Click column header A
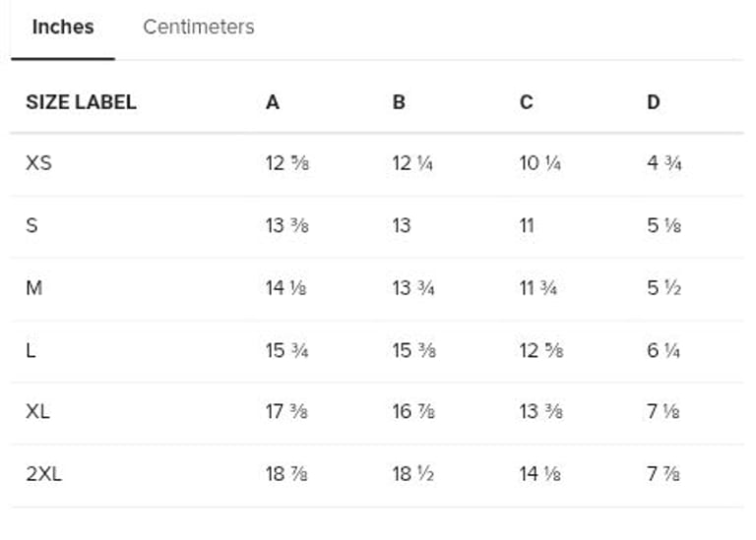 273,102
